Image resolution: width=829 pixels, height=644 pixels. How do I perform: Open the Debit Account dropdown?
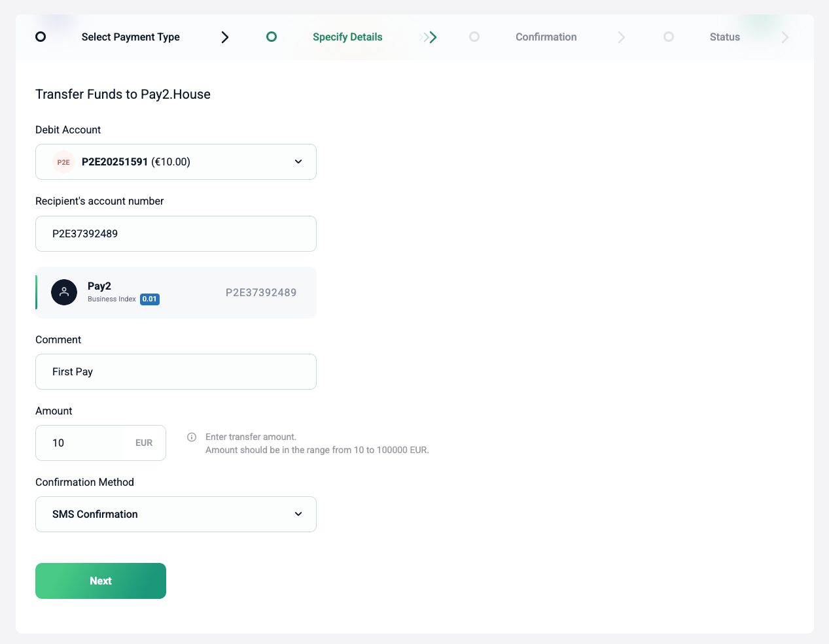coord(176,162)
